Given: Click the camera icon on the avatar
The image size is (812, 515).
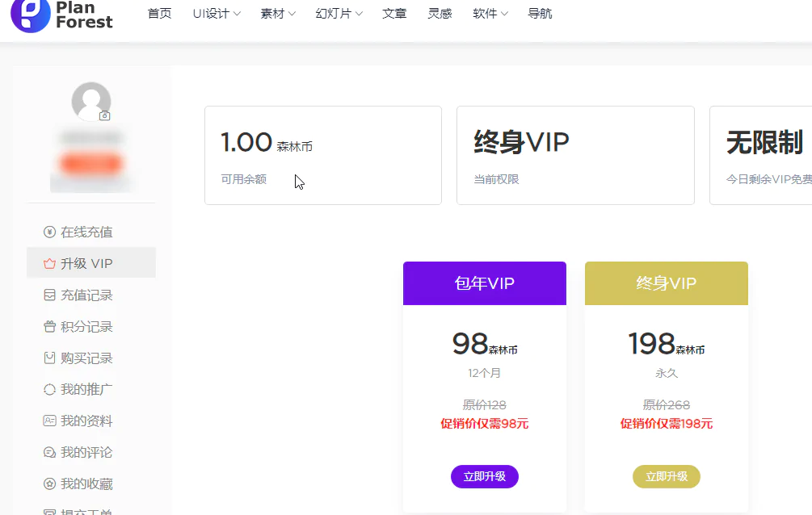Looking at the screenshot, I should (x=104, y=115).
